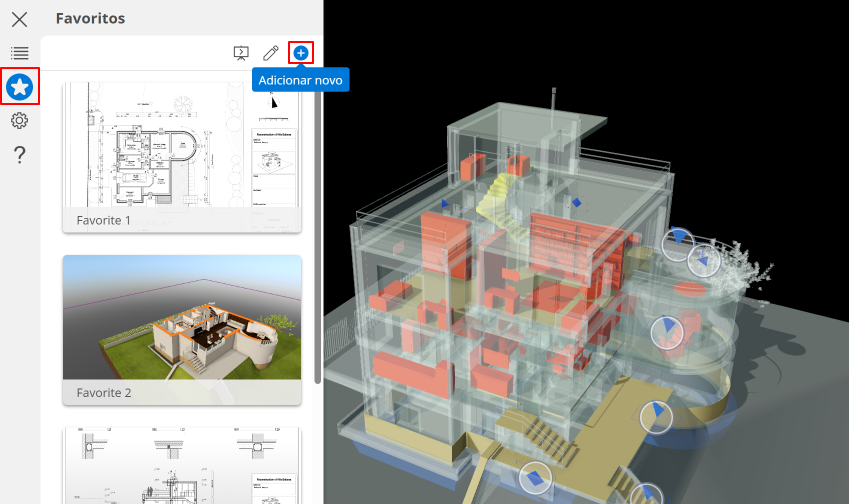Image resolution: width=849 pixels, height=504 pixels.
Task: Edit favorites using the pencil icon
Action: pyautogui.click(x=271, y=53)
